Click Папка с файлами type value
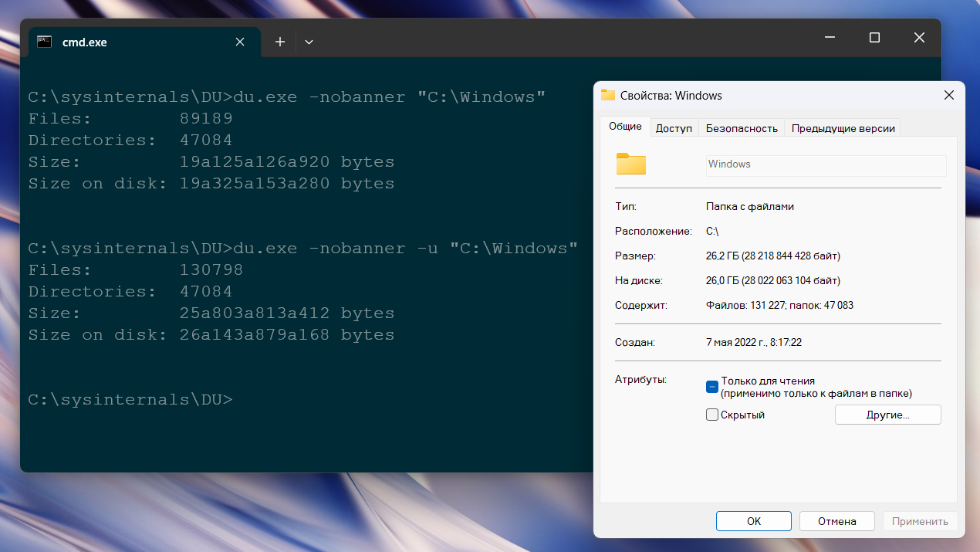The width and height of the screenshot is (980, 552). click(x=750, y=206)
